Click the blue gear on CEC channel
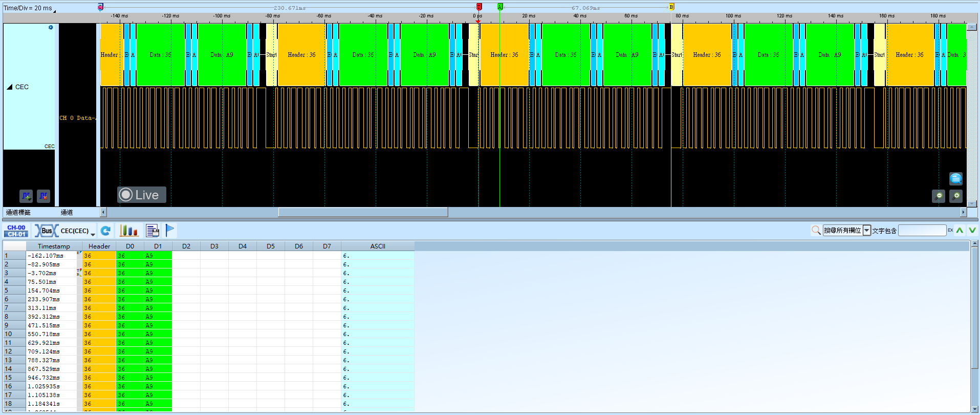Viewport: 980px width, 415px height. [x=51, y=28]
